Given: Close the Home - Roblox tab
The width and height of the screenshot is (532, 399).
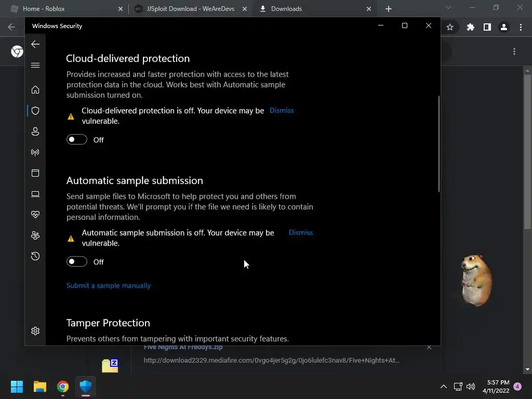Looking at the screenshot, I should tap(121, 9).
